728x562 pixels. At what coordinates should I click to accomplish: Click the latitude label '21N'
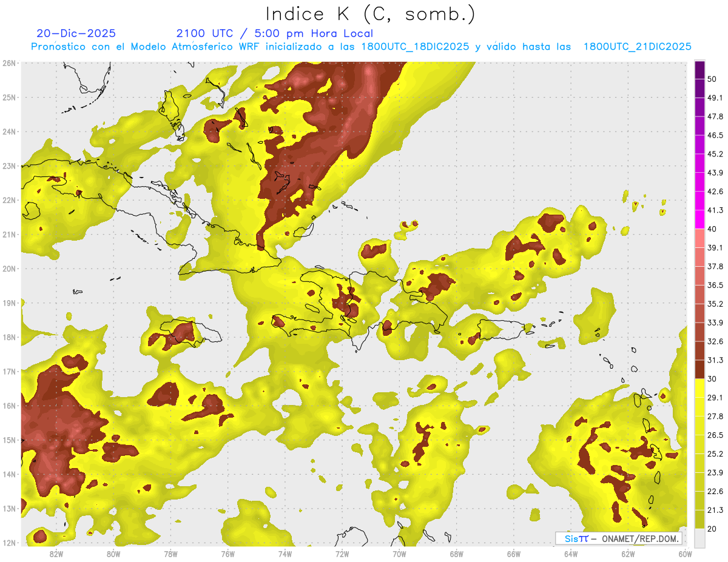[x=9, y=235]
